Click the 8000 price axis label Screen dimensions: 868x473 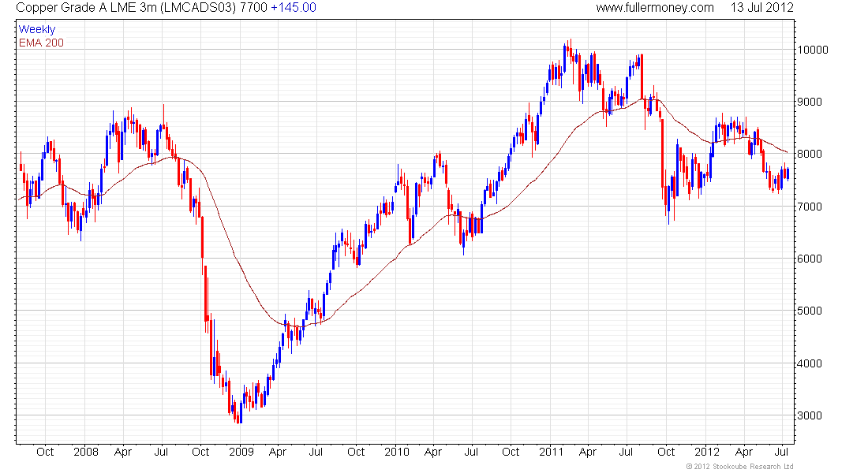pyautogui.click(x=810, y=154)
